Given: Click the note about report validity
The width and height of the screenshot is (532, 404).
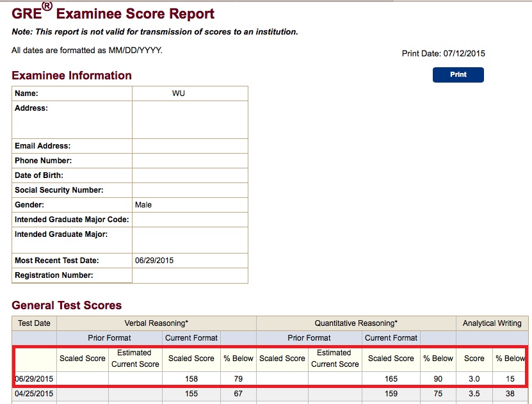Looking at the screenshot, I should point(155,32).
